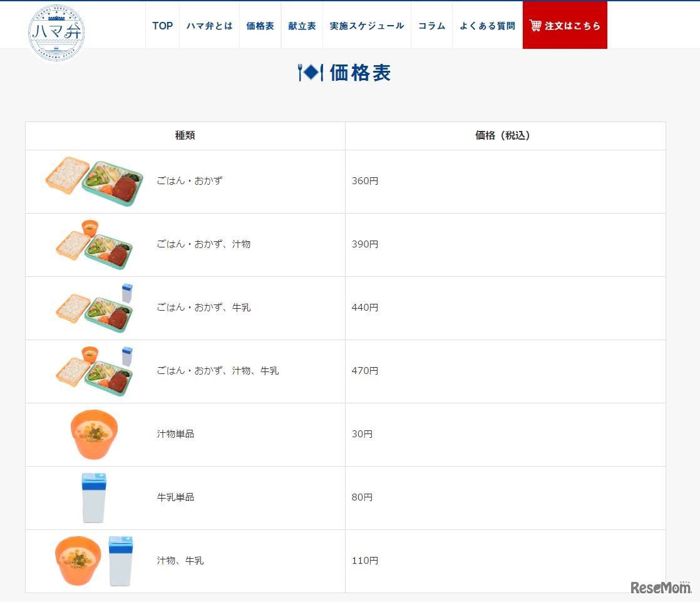Click the single orange soup cup image
The width and height of the screenshot is (700, 602).
(94, 435)
